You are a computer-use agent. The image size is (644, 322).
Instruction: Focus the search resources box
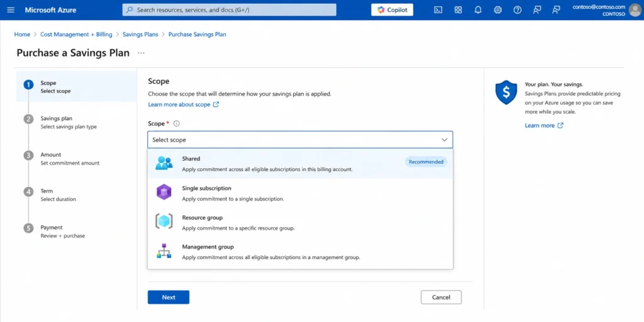tap(229, 10)
